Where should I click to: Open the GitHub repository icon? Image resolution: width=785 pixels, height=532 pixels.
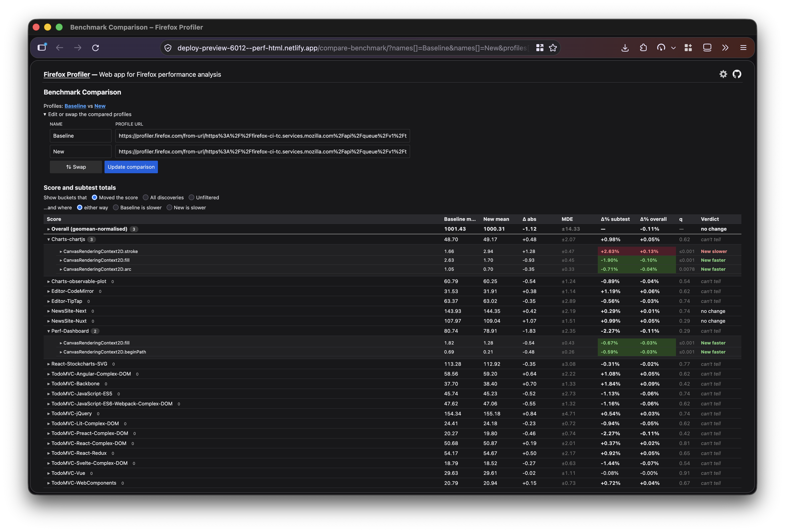click(737, 74)
